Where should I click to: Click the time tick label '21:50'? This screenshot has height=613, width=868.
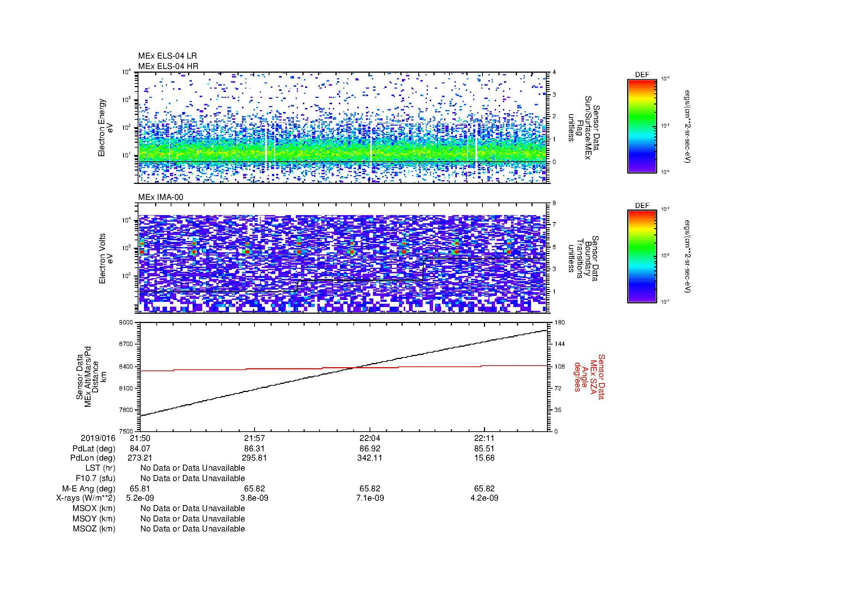(x=140, y=438)
